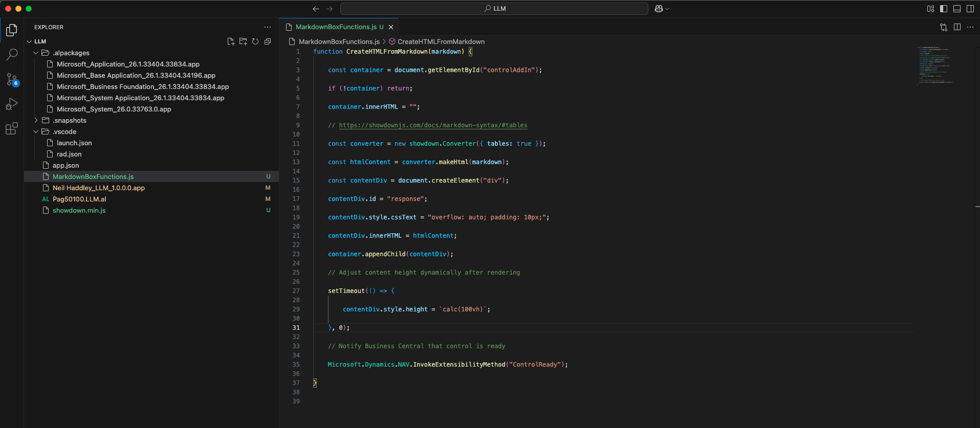Open the Search view in activity bar
Viewport: 980px width, 428px height.
pyautogui.click(x=12, y=54)
